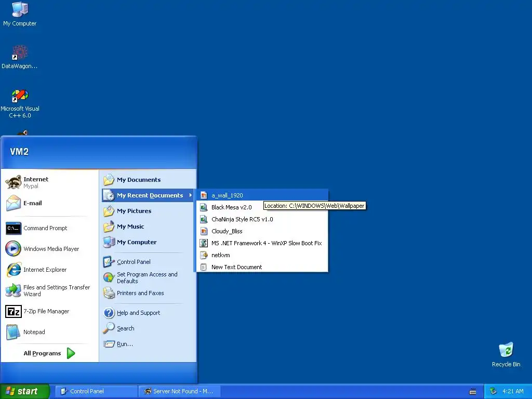Open recent document Cloudy_Bliss
Viewport: 532px width, 399px height.
262,231
